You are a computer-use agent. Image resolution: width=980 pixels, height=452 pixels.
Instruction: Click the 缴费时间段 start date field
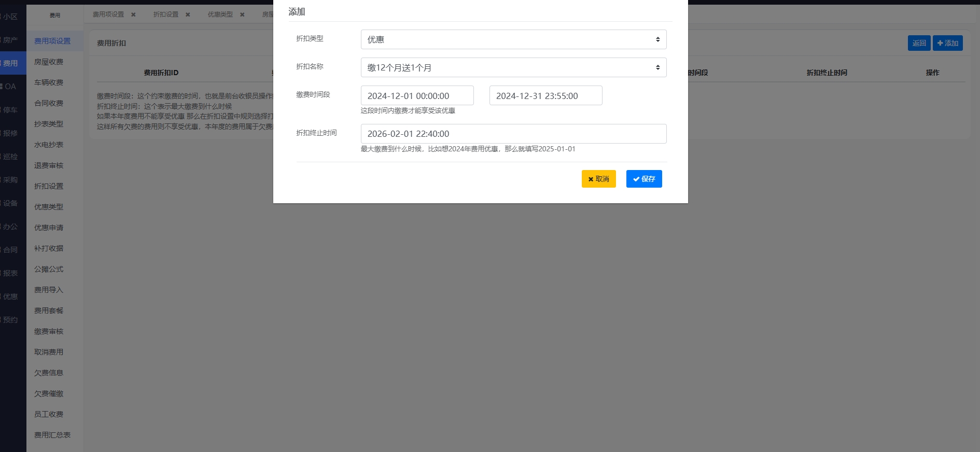pyautogui.click(x=417, y=96)
